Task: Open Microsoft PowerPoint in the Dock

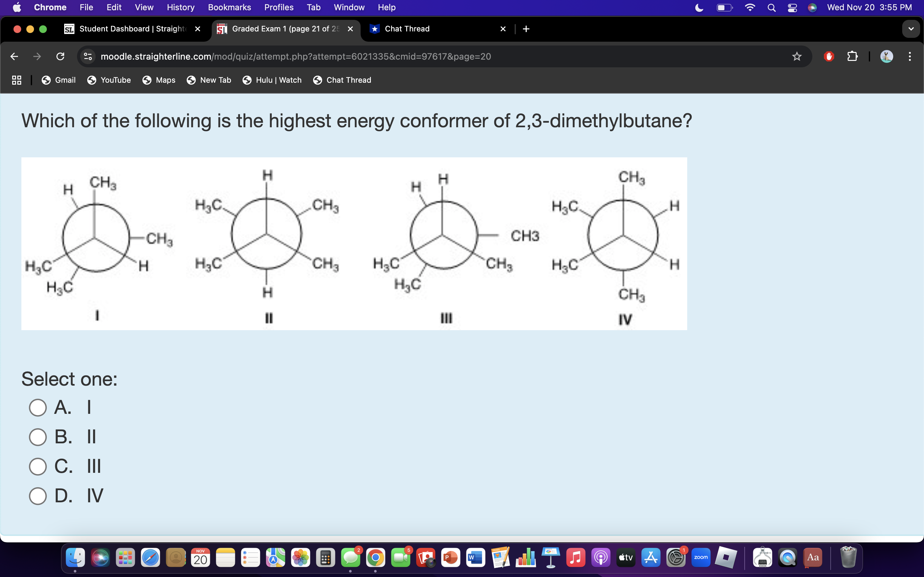Action: (450, 557)
